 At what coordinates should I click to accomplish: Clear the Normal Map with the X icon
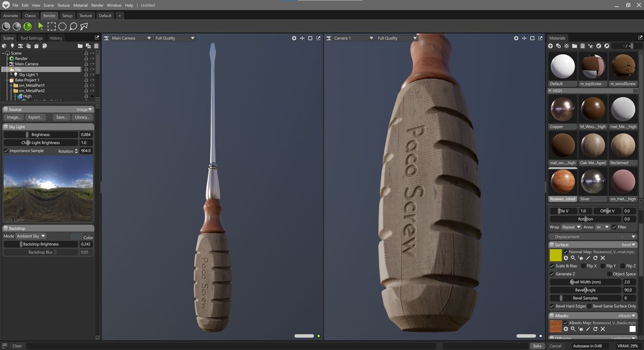tap(603, 258)
